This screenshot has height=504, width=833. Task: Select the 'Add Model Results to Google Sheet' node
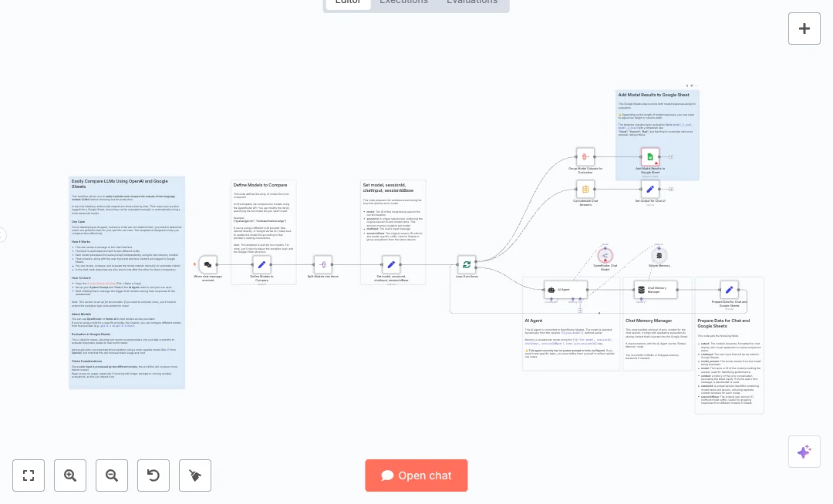tap(650, 157)
